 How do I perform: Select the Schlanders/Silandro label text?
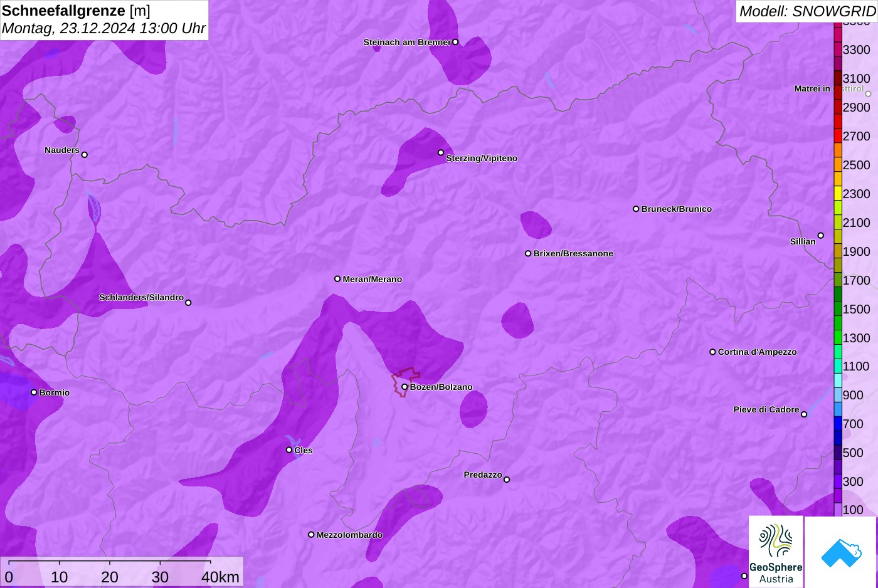click(x=141, y=297)
